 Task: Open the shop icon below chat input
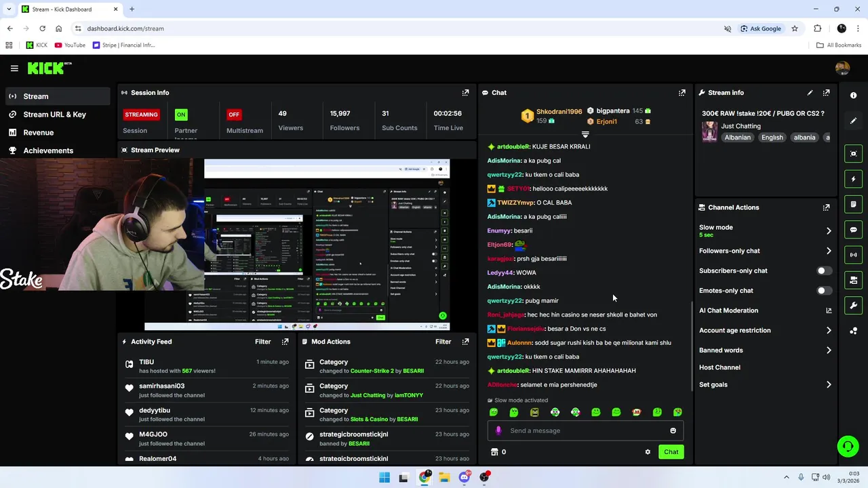(494, 452)
